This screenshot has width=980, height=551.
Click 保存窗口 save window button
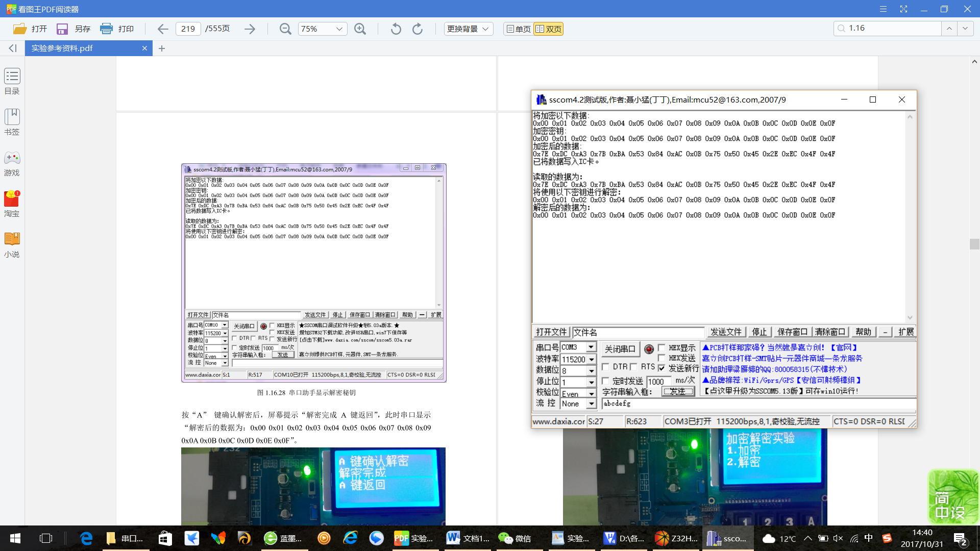pyautogui.click(x=792, y=332)
